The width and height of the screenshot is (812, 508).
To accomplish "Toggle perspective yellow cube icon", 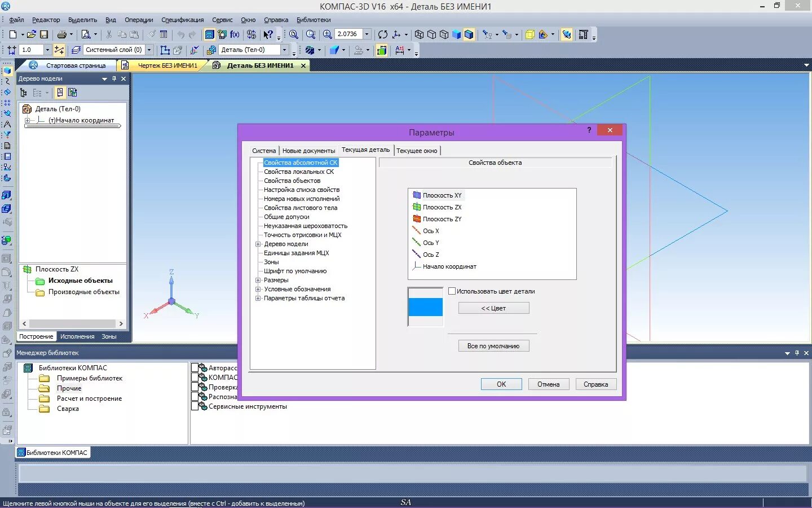I will click(x=529, y=34).
